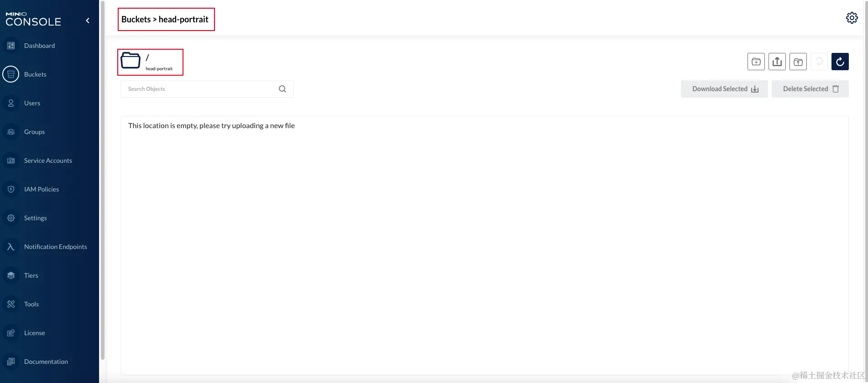Click the 'This location is empty' message

point(211,125)
